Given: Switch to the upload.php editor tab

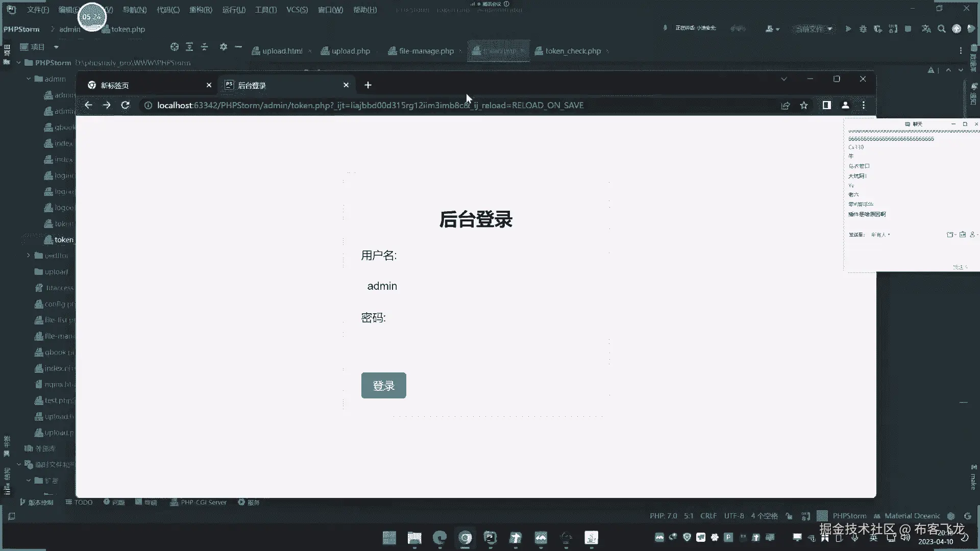Looking at the screenshot, I should click(x=350, y=51).
